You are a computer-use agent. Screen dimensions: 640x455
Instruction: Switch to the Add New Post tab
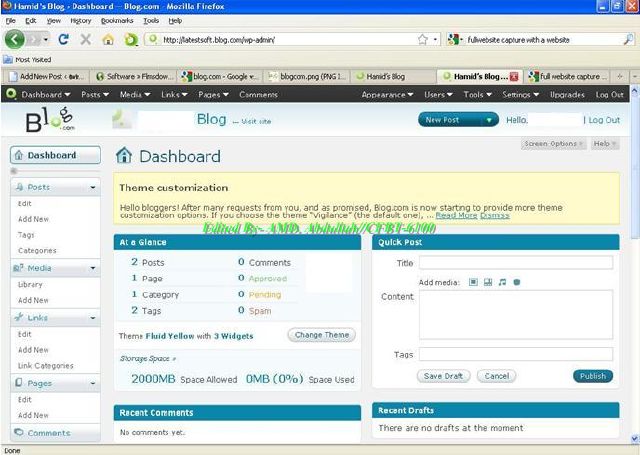(x=46, y=76)
